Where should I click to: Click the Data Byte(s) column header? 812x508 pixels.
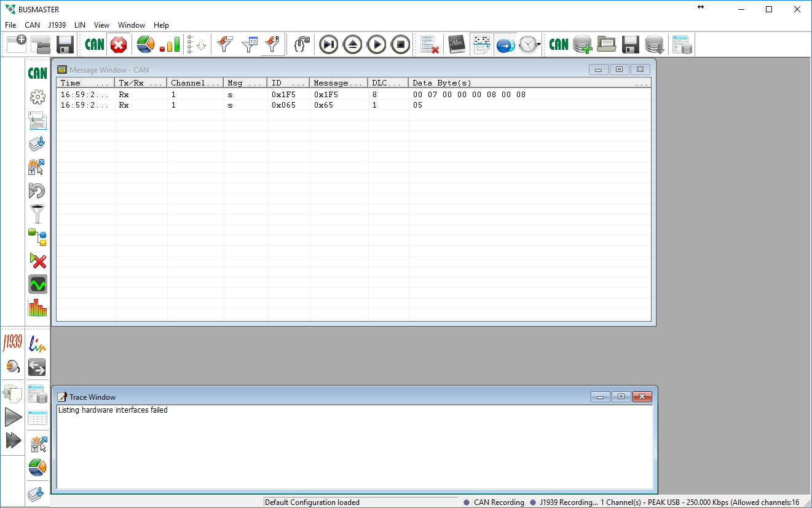pyautogui.click(x=530, y=83)
